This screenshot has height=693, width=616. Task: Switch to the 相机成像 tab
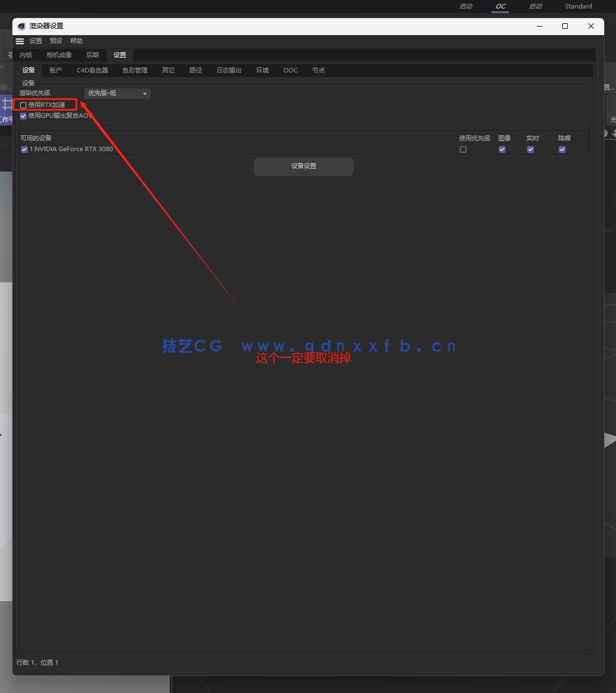(58, 55)
